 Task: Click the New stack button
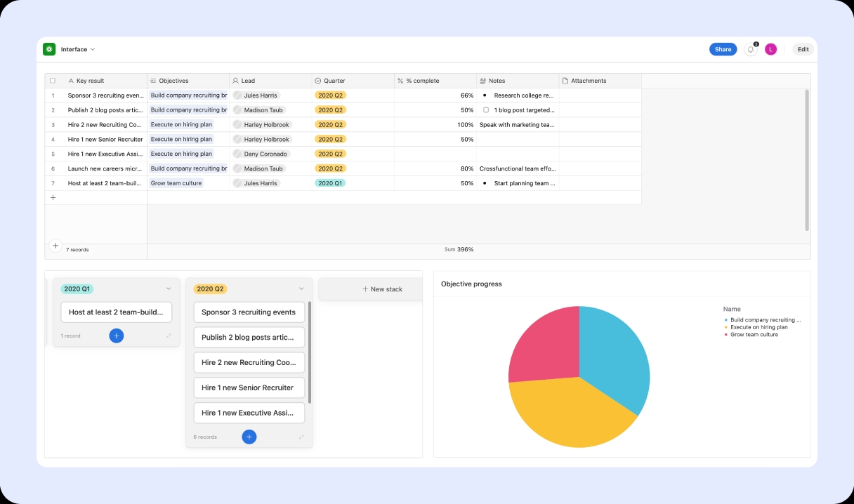coord(382,289)
